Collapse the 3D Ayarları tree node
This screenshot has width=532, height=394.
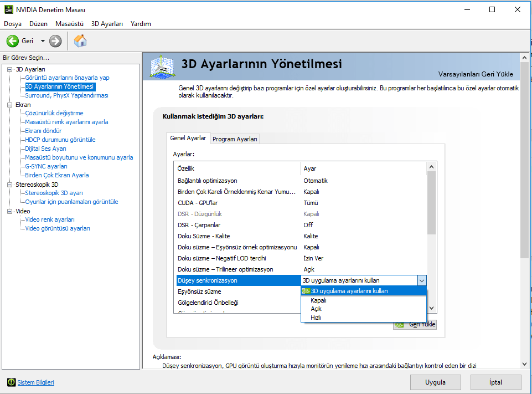pos(10,69)
